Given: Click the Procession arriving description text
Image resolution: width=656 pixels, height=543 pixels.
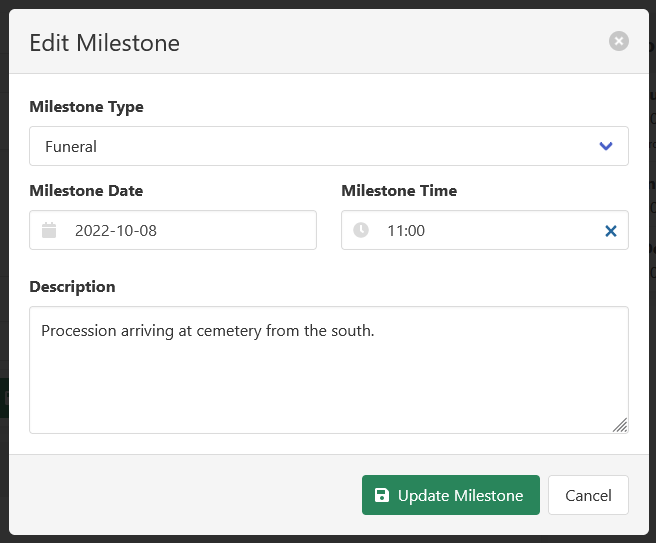Looking at the screenshot, I should click(x=207, y=330).
